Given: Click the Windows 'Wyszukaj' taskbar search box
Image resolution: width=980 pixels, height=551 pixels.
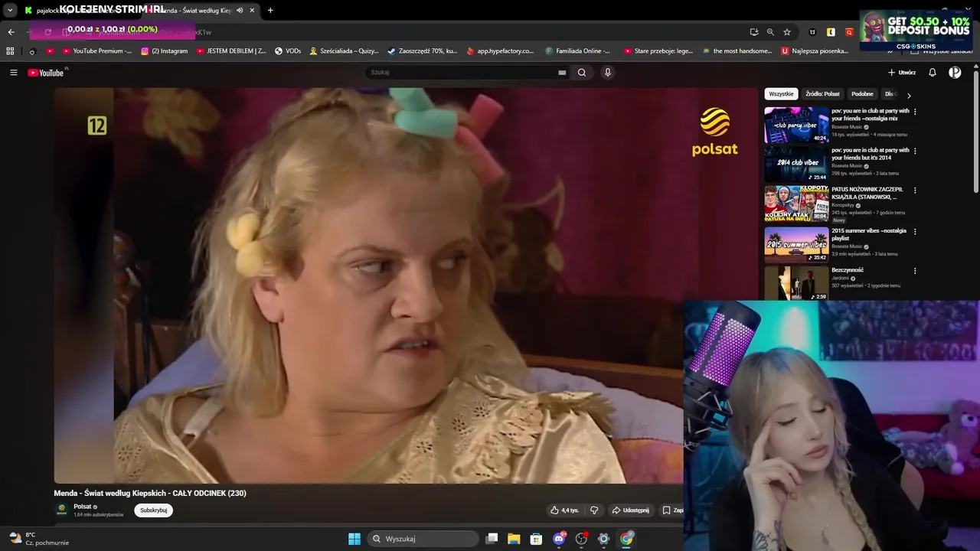Looking at the screenshot, I should point(423,539).
